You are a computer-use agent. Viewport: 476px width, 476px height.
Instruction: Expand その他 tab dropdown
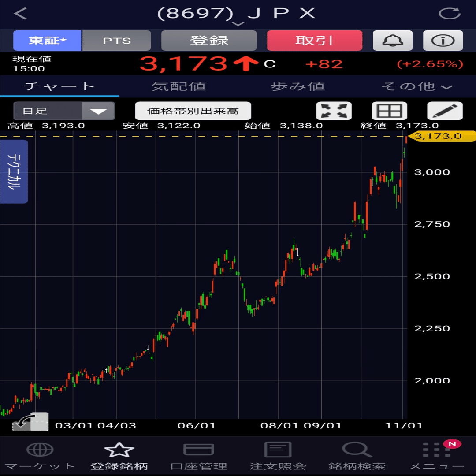pyautogui.click(x=417, y=86)
